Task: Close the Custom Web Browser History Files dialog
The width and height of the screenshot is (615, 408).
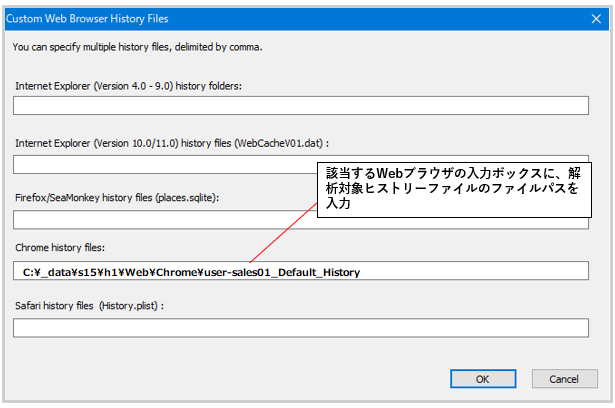Action: coord(596,18)
